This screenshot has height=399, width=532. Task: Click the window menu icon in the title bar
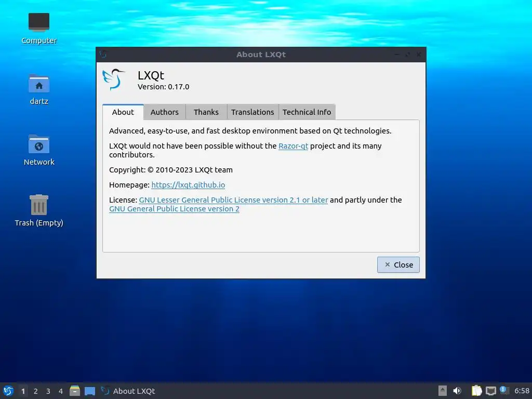103,54
